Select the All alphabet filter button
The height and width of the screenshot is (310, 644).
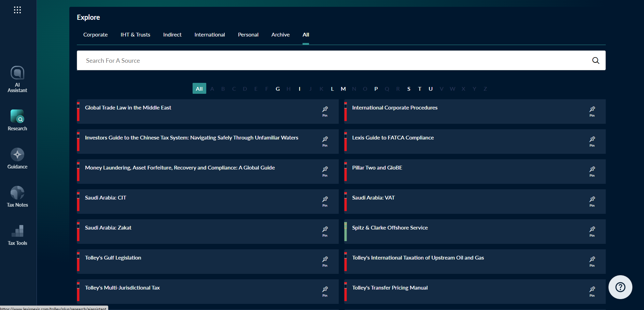tap(199, 89)
